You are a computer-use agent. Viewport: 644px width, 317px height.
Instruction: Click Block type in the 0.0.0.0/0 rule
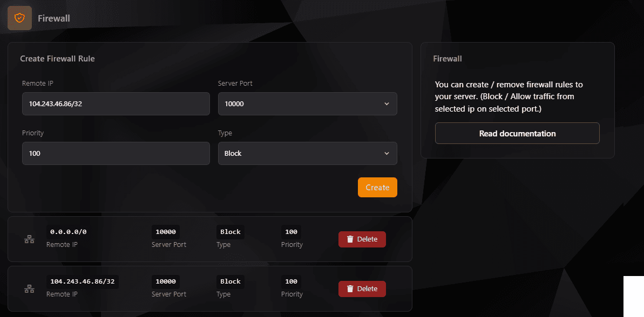pos(231,232)
